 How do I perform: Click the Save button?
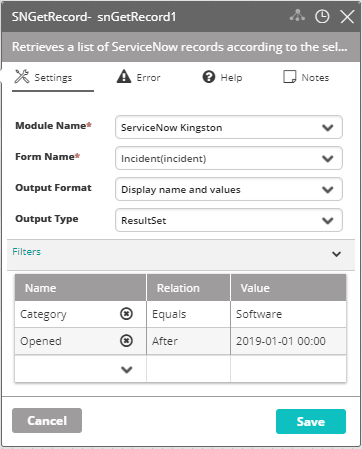click(311, 421)
